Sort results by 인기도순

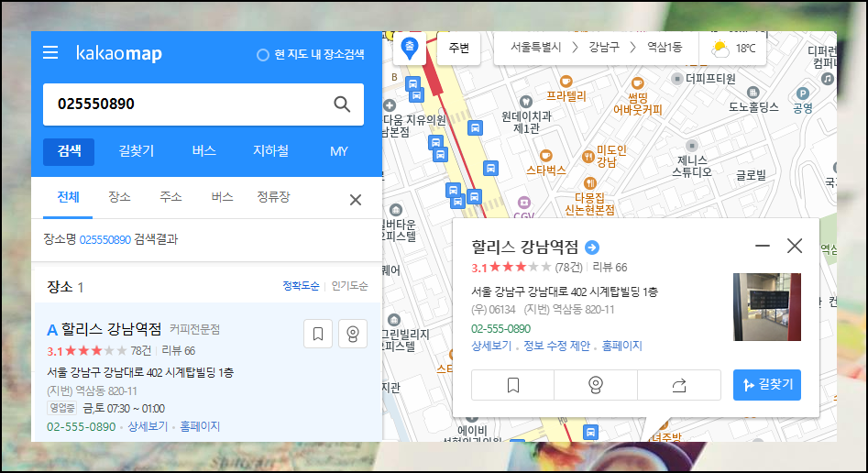click(349, 286)
